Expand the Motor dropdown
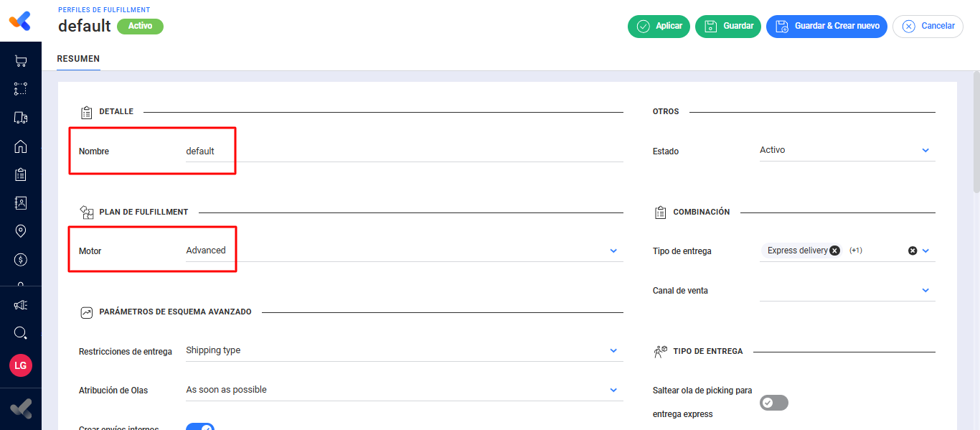Screen dimensions: 980x430 pyautogui.click(x=613, y=251)
